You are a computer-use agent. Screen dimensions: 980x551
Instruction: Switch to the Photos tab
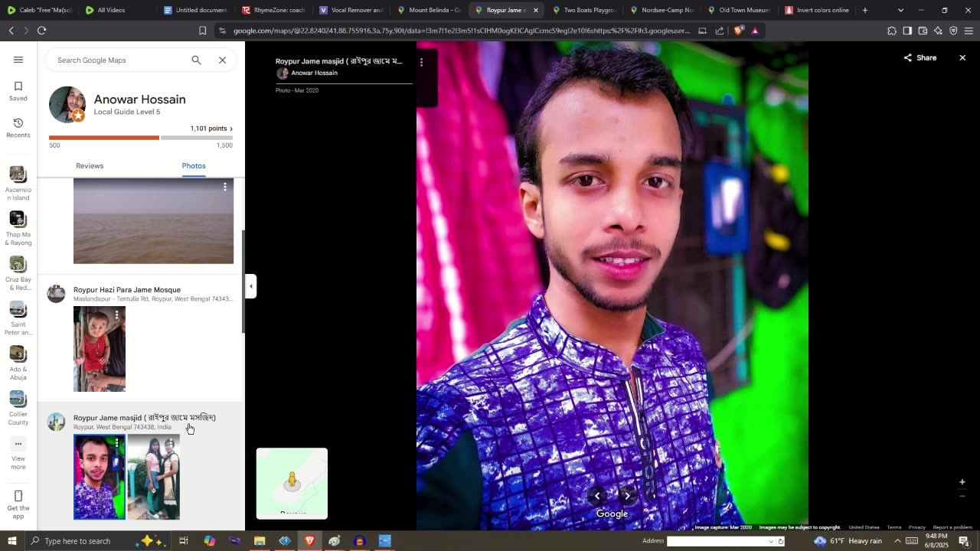pos(194,166)
